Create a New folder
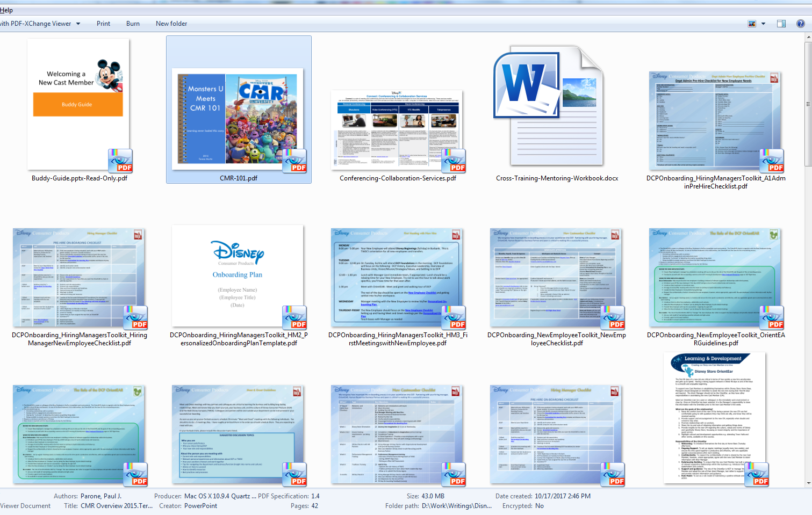This screenshot has height=515, width=812. click(171, 24)
